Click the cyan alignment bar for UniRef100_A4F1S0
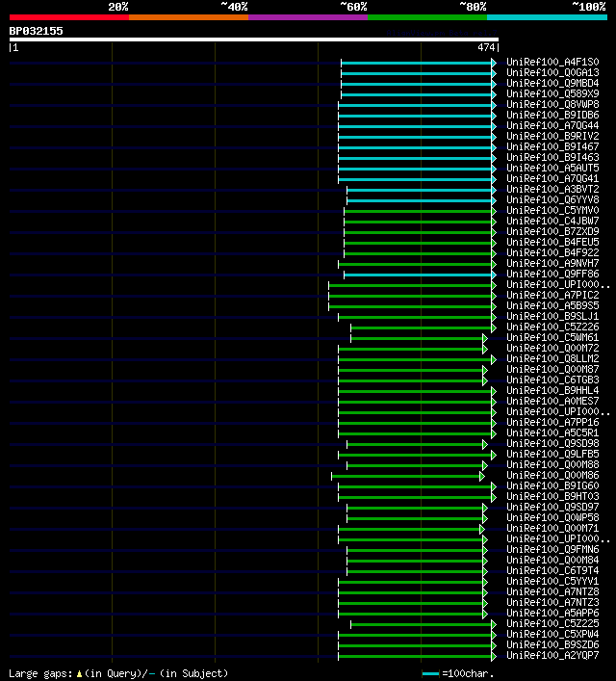Image resolution: width=616 pixels, height=681 pixels. pyautogui.click(x=417, y=63)
